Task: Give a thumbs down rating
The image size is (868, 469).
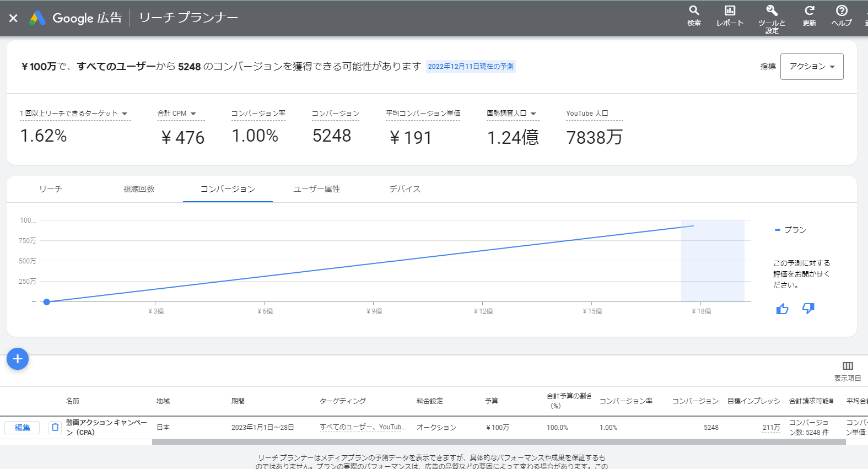Action: coord(808,309)
